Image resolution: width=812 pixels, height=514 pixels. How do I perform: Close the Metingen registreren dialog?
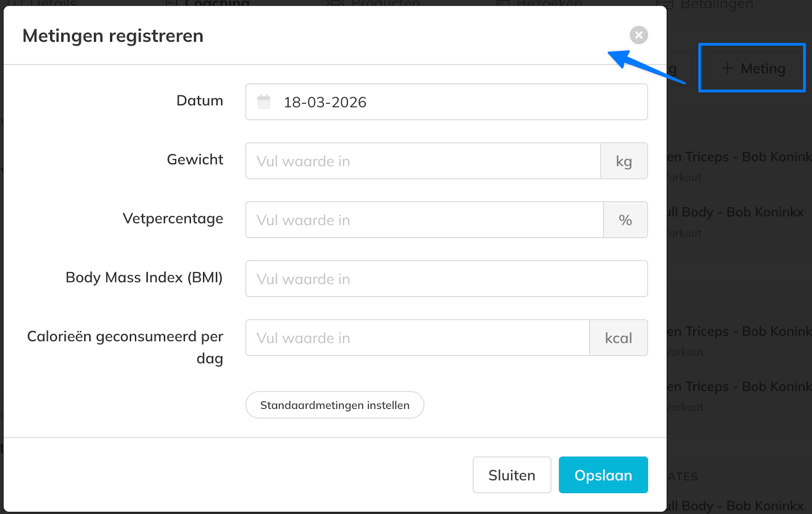[x=638, y=35]
